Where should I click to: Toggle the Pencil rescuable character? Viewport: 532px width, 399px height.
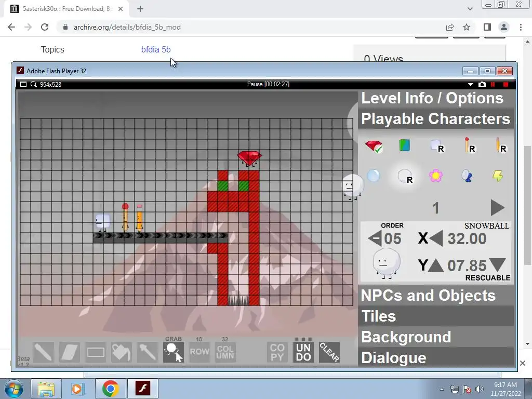(x=501, y=145)
